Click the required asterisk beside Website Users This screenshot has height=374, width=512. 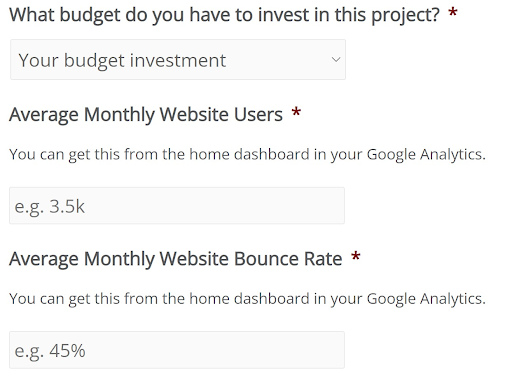coord(296,112)
